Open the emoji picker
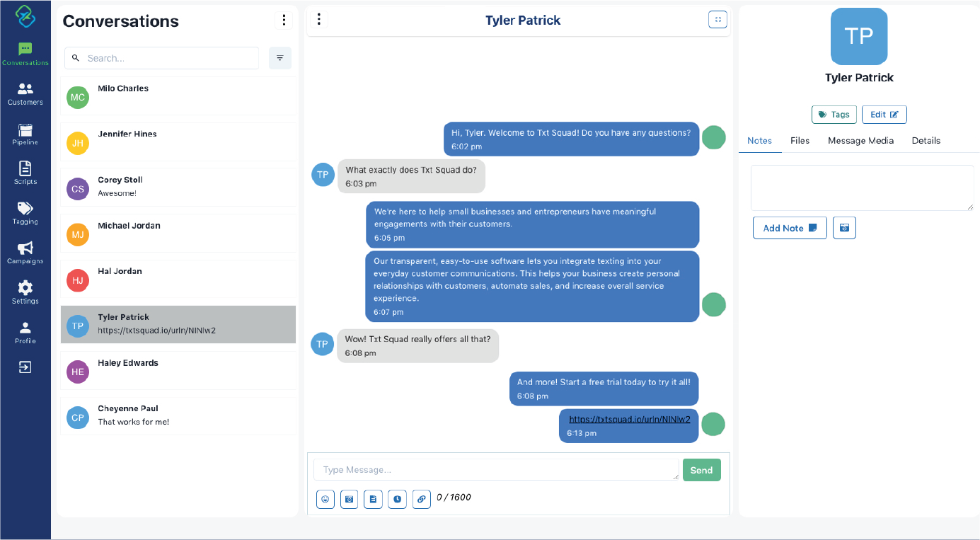Screen dimensions: 980x540 click(x=325, y=499)
